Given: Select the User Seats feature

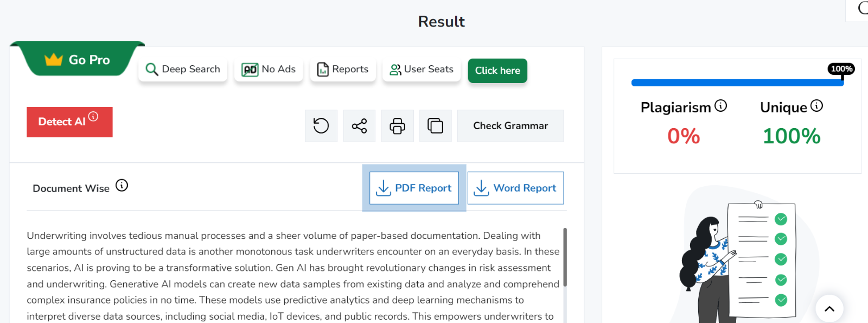Looking at the screenshot, I should pyautogui.click(x=422, y=69).
